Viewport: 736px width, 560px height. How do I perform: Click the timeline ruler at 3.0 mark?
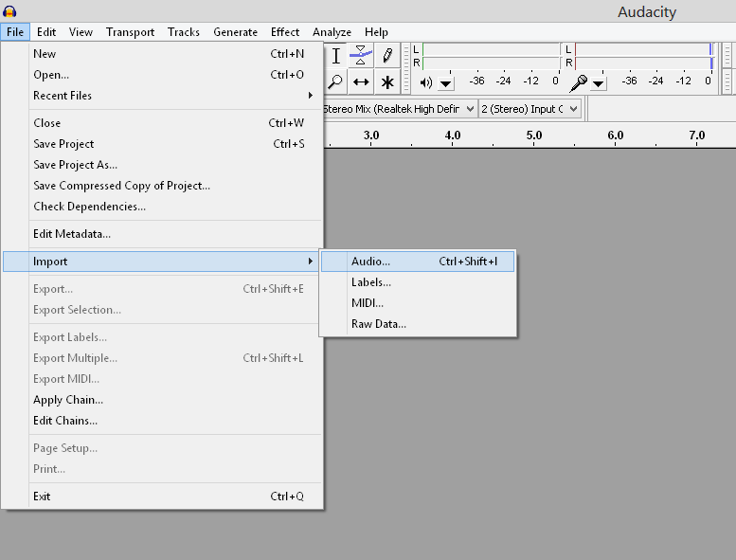[370, 135]
